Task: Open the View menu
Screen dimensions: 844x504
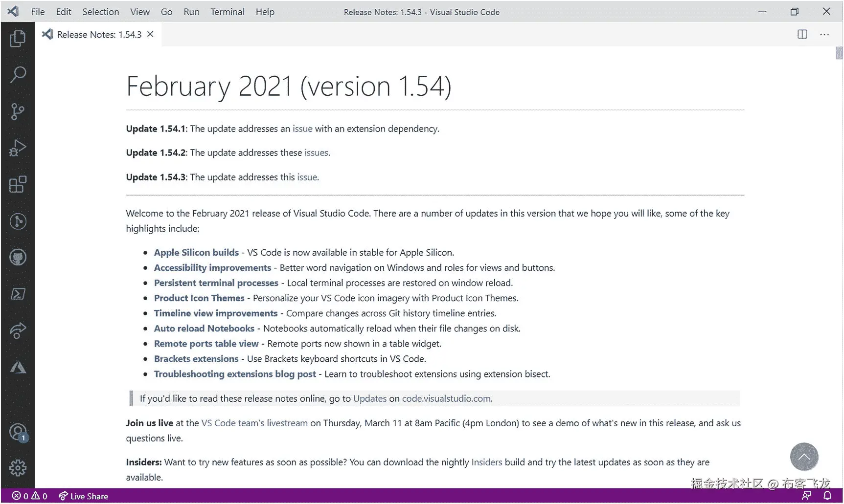Action: point(140,12)
